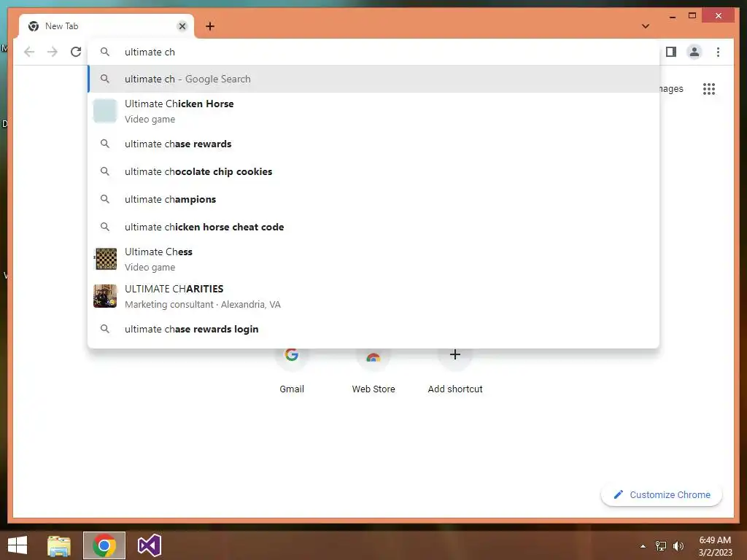The image size is (747, 560).
Task: Open the Windows Start menu
Action: pos(18,545)
